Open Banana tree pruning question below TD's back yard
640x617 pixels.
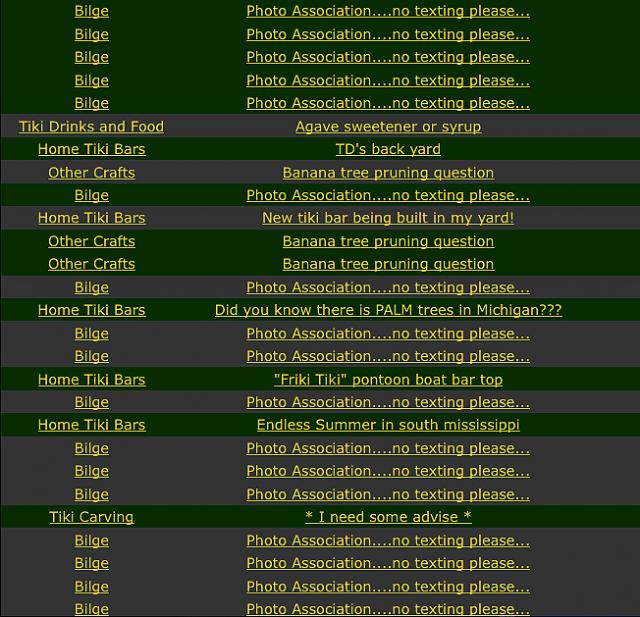point(388,172)
